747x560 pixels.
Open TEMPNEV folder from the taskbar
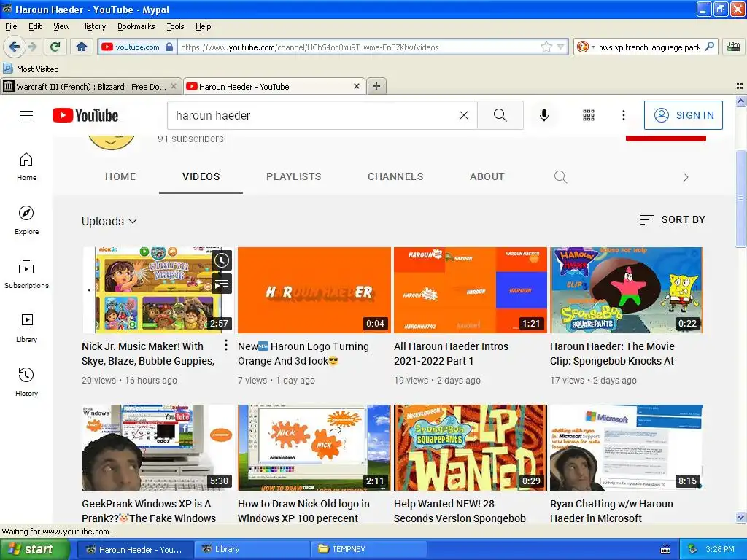(x=368, y=550)
